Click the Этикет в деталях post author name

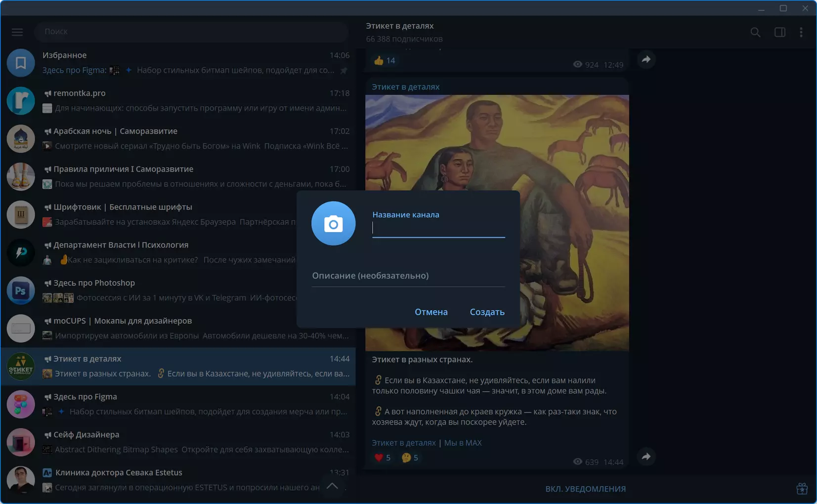coord(406,86)
